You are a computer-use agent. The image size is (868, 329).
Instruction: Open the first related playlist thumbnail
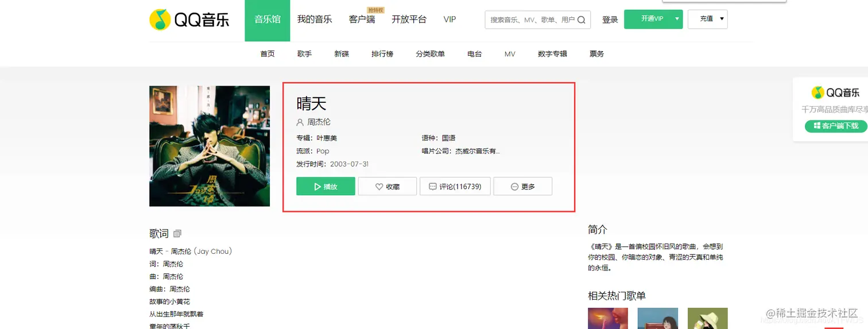608,318
